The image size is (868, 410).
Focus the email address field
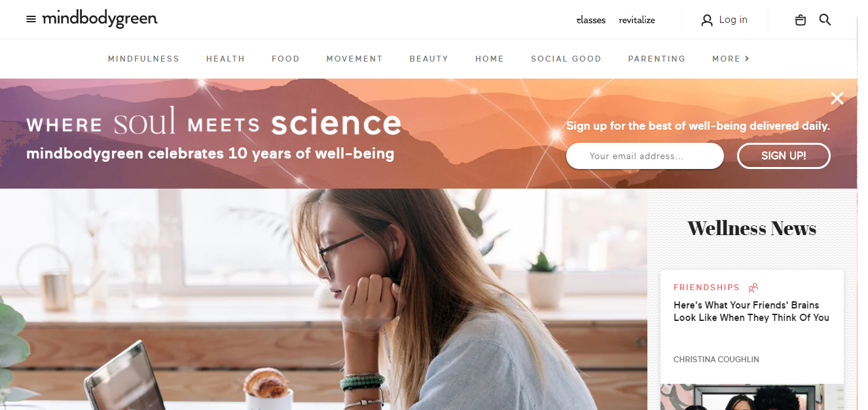tap(645, 156)
